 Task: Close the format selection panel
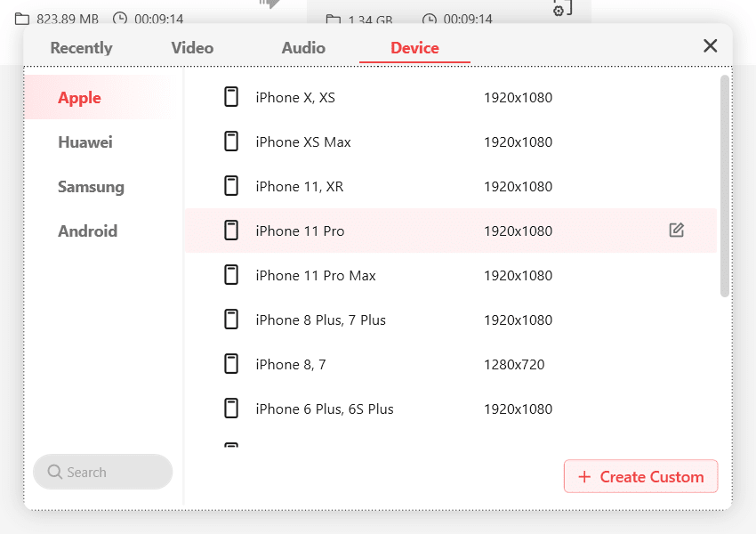pos(711,45)
